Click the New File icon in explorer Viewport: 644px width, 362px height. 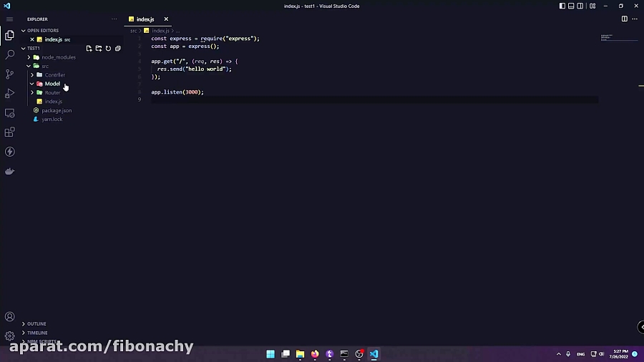(x=89, y=49)
